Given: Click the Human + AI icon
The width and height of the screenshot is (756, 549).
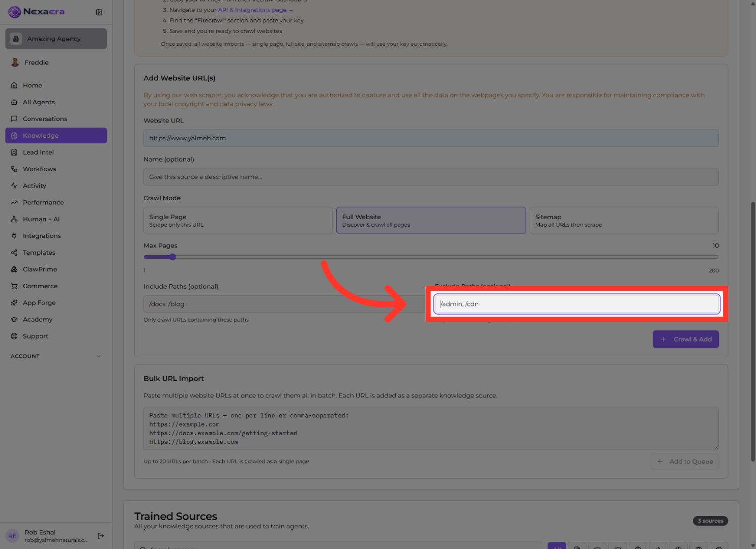Looking at the screenshot, I should 14,220.
